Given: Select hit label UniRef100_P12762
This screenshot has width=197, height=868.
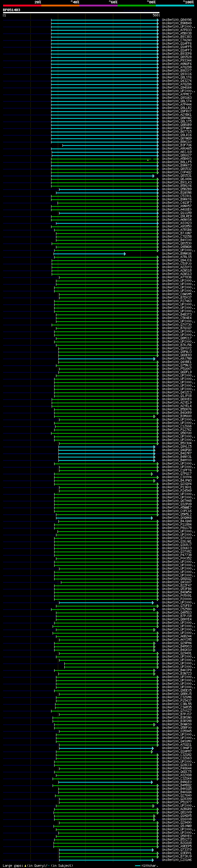Looking at the screenshot, I should click(x=177, y=430).
